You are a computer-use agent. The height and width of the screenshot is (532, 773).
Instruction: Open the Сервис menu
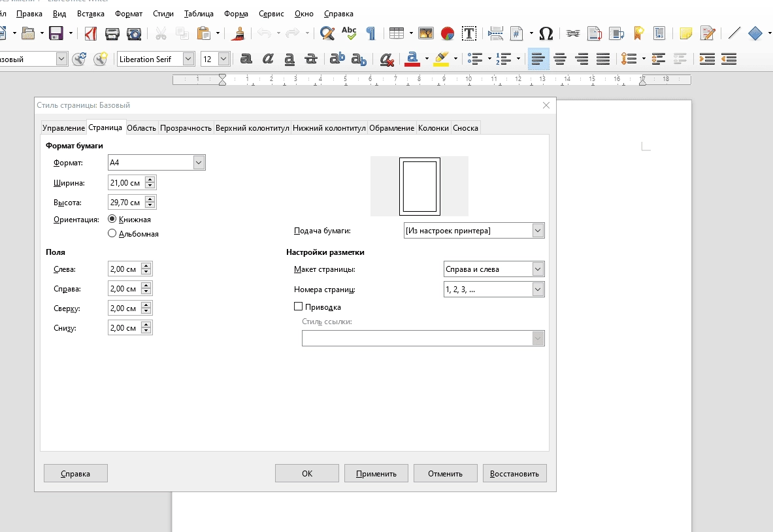tap(271, 14)
